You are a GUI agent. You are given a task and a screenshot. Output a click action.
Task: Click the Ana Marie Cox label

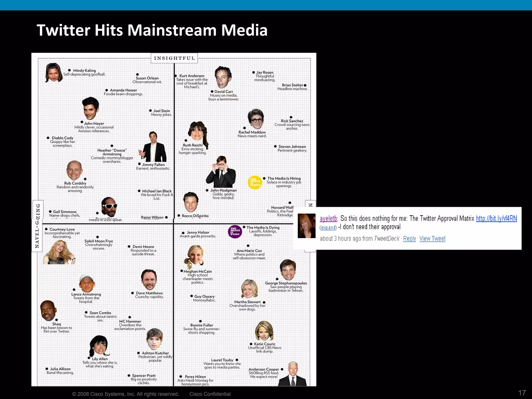[x=249, y=251]
